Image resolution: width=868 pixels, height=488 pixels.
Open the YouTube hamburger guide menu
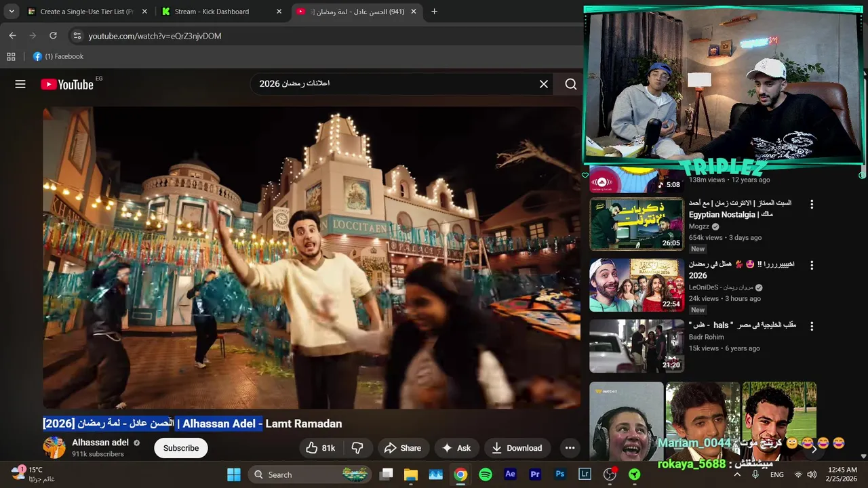[20, 84]
